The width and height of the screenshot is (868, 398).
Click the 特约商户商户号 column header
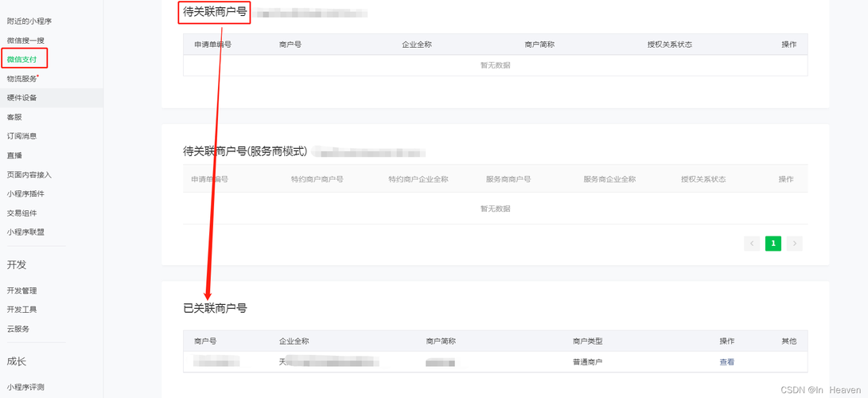tap(317, 179)
